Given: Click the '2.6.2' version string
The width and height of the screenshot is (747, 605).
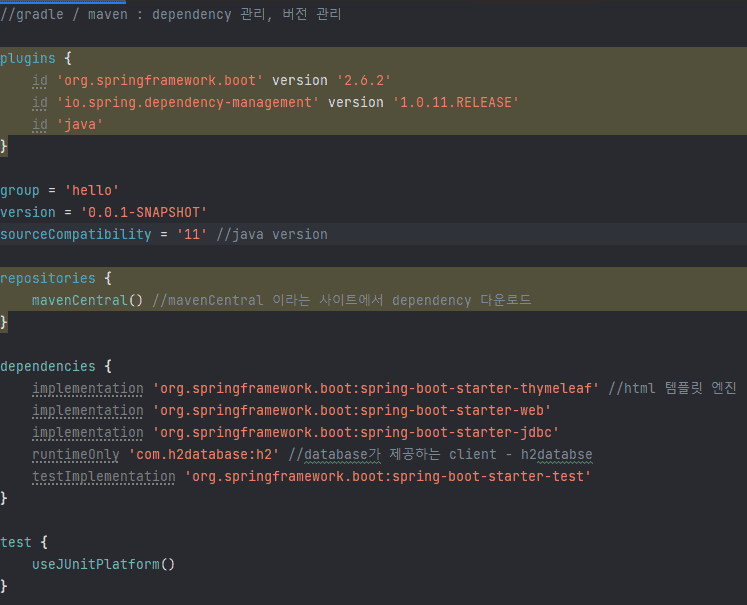Looking at the screenshot, I should (x=364, y=81).
